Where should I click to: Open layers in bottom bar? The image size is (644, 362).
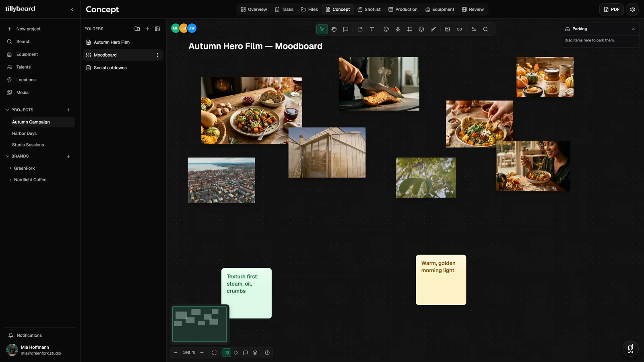point(255,353)
